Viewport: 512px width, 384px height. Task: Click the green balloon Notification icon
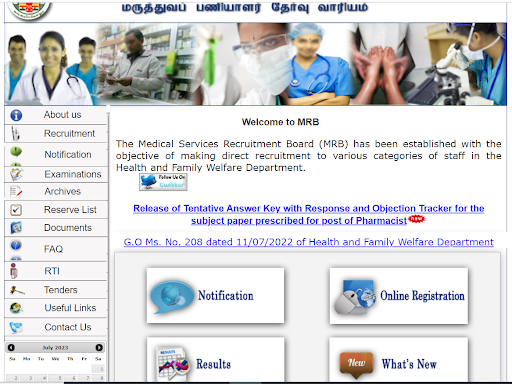pos(16,152)
